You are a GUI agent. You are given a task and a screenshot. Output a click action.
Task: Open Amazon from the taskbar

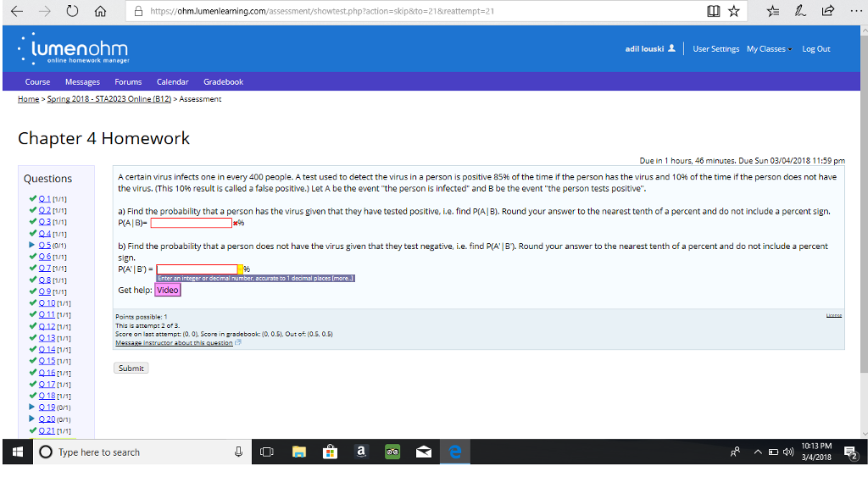click(361, 452)
